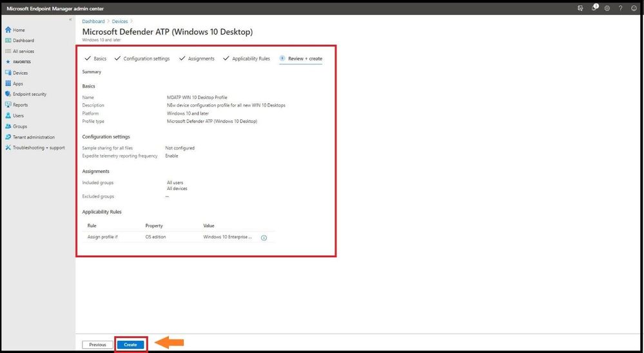
Task: Select the Review + create tab
Action: point(300,59)
